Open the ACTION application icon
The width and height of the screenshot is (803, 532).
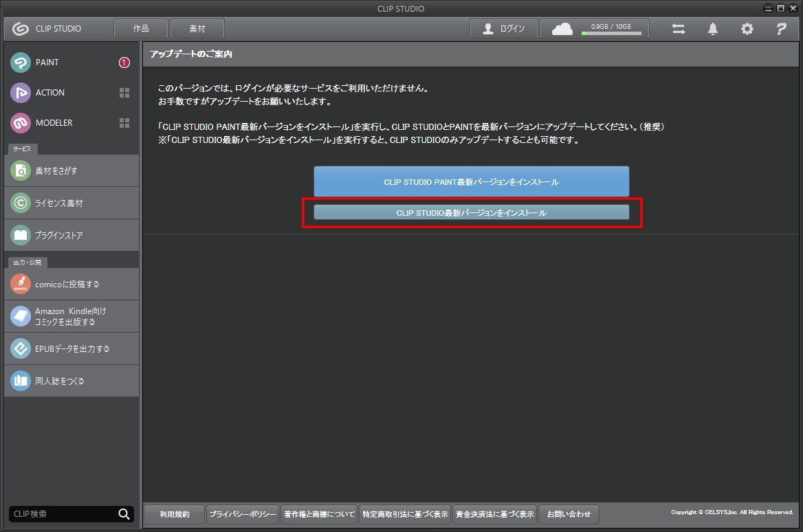click(x=21, y=93)
